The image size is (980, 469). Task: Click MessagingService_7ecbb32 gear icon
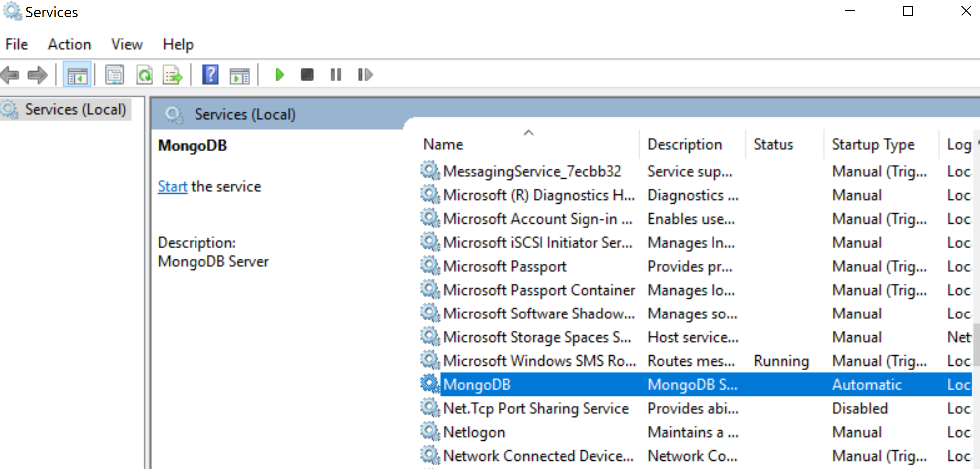[430, 171]
